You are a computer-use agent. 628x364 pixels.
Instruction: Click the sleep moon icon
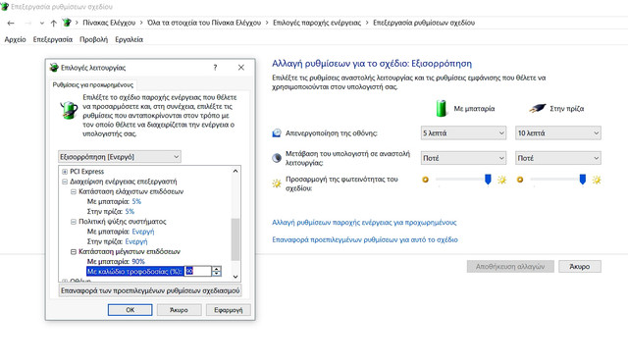click(x=277, y=158)
